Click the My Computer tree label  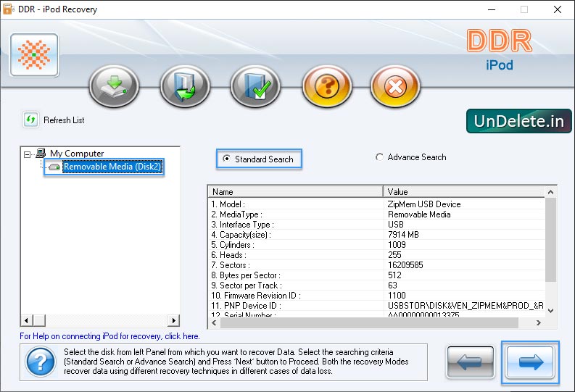[x=77, y=153]
